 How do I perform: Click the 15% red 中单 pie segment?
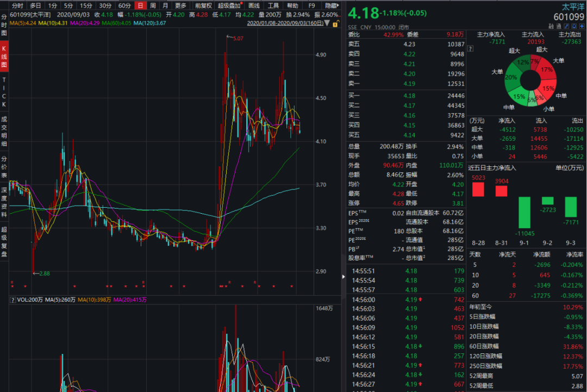(548, 89)
